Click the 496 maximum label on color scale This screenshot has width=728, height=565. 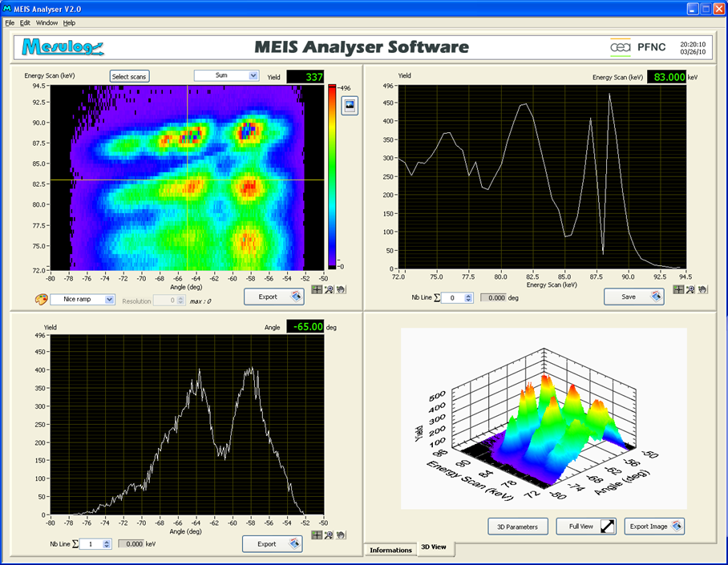tap(345, 87)
